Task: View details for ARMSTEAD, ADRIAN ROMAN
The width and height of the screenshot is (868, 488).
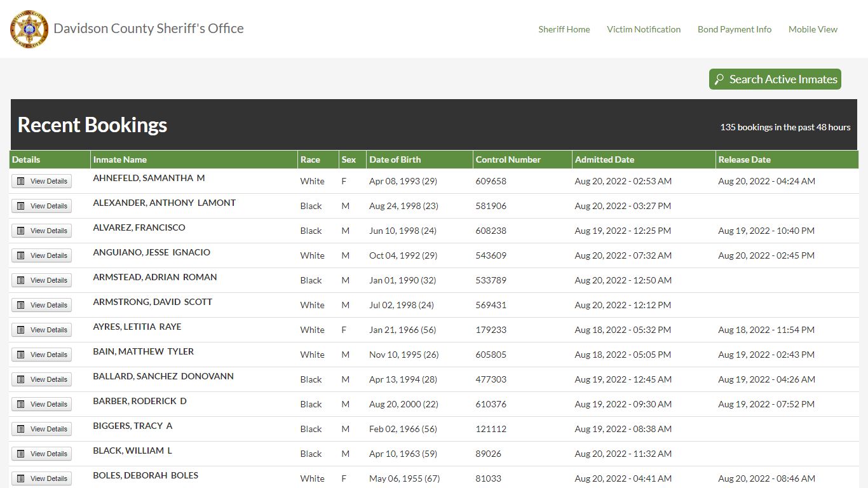Action: (42, 280)
